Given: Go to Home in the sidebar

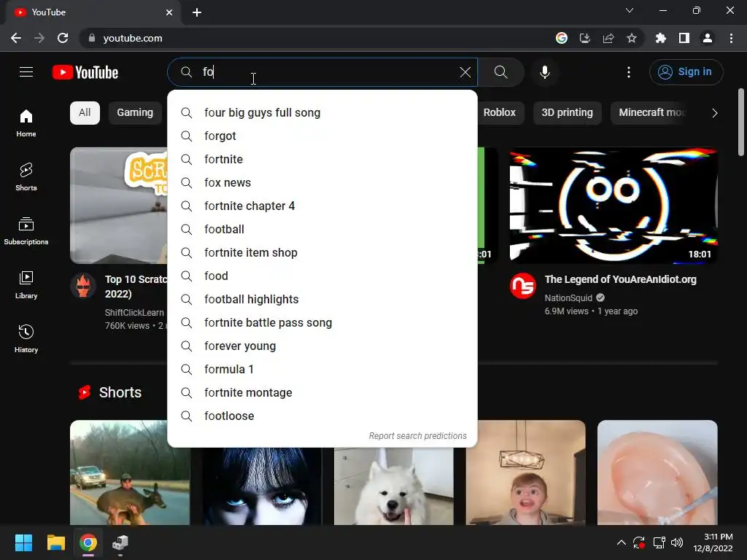Looking at the screenshot, I should [26, 122].
